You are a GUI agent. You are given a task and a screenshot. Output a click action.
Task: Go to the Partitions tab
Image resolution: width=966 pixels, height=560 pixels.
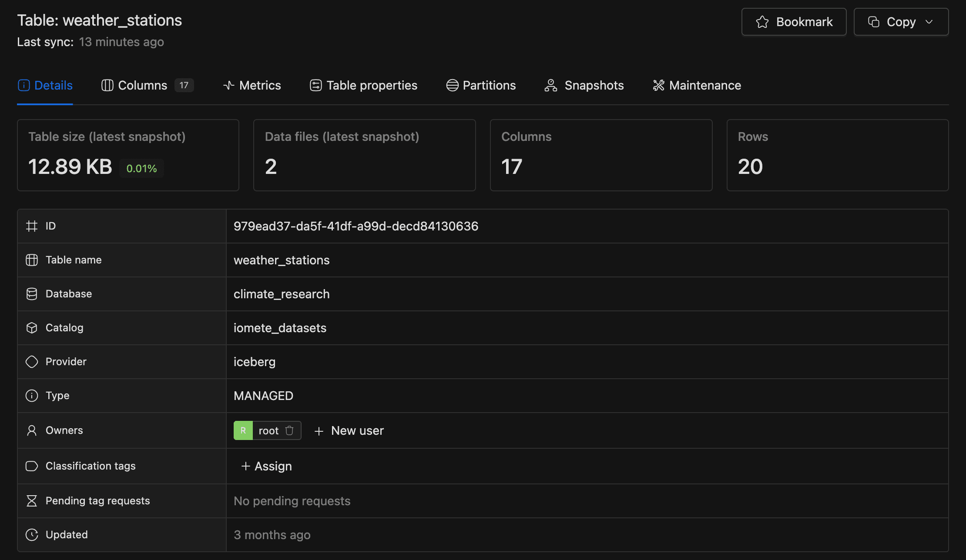(x=489, y=85)
